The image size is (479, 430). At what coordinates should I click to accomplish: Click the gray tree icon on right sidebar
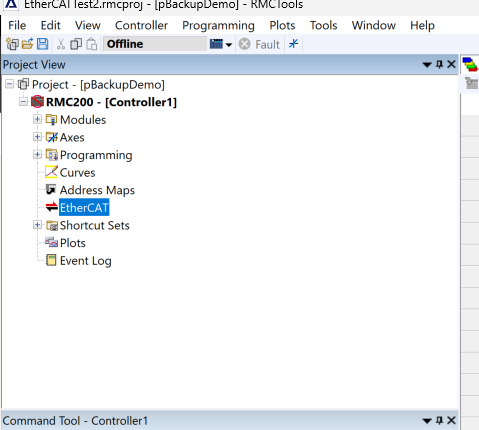click(471, 83)
